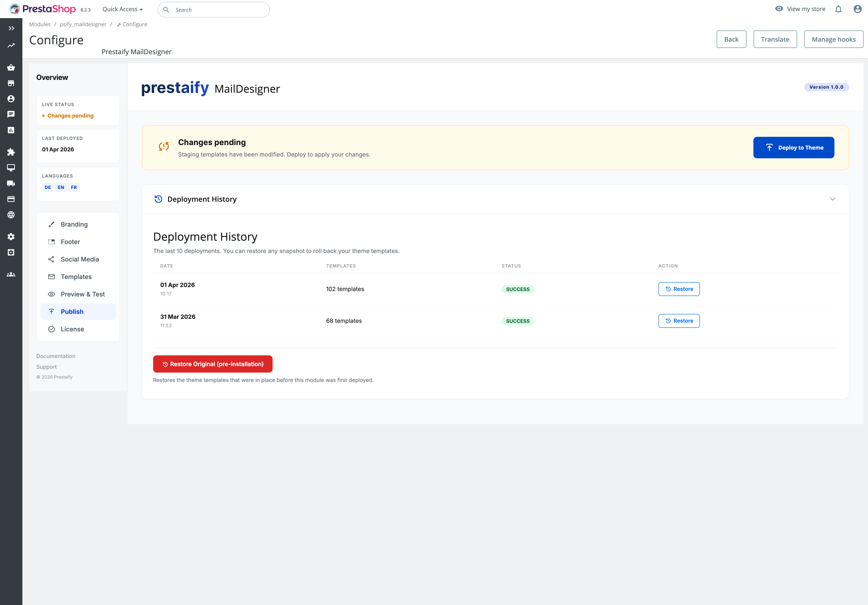Open the International globe sidebar icon
Image resolution: width=868 pixels, height=605 pixels.
tap(11, 215)
